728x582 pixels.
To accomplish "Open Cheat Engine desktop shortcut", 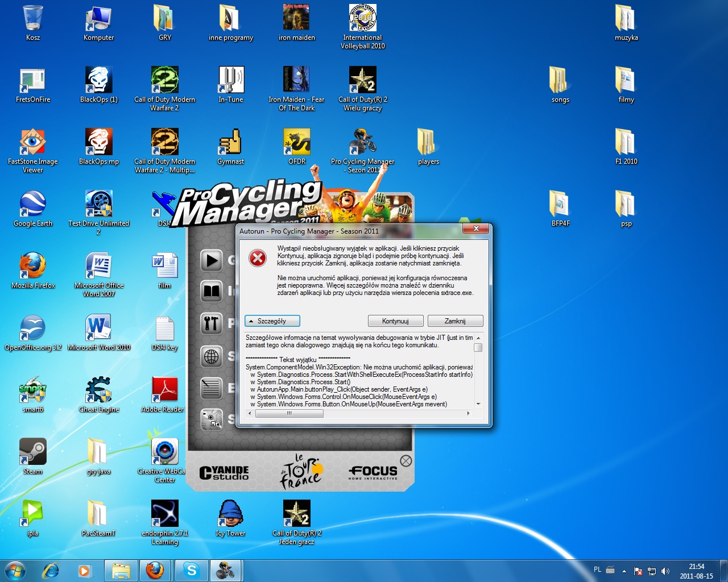I will click(99, 393).
